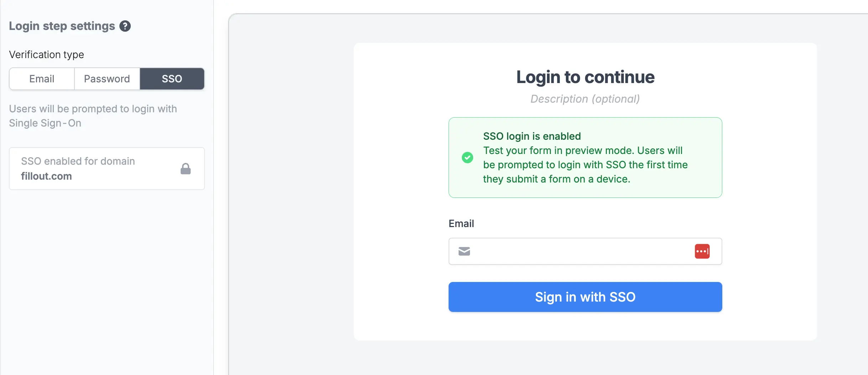
Task: Select Email verification type
Action: pos(42,79)
